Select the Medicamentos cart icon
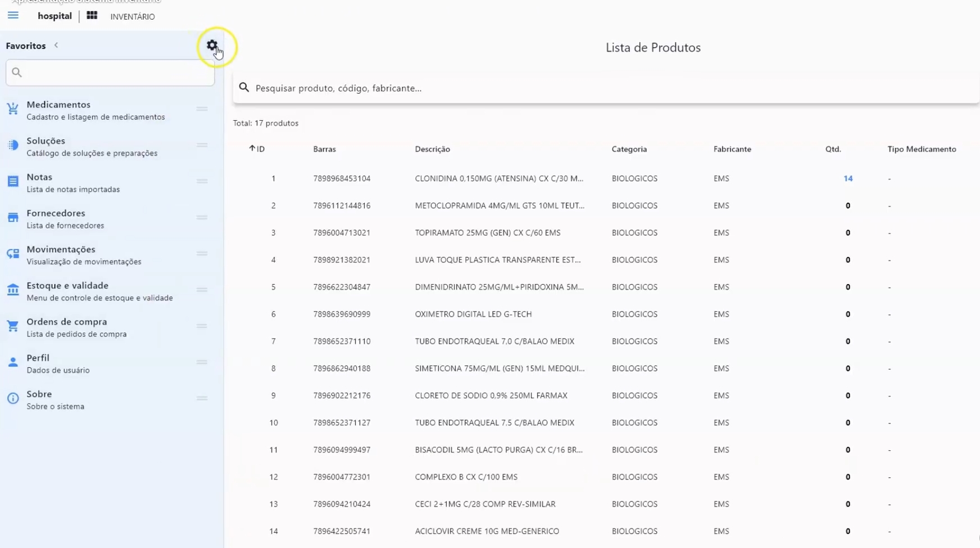Image resolution: width=980 pixels, height=548 pixels. tap(12, 108)
